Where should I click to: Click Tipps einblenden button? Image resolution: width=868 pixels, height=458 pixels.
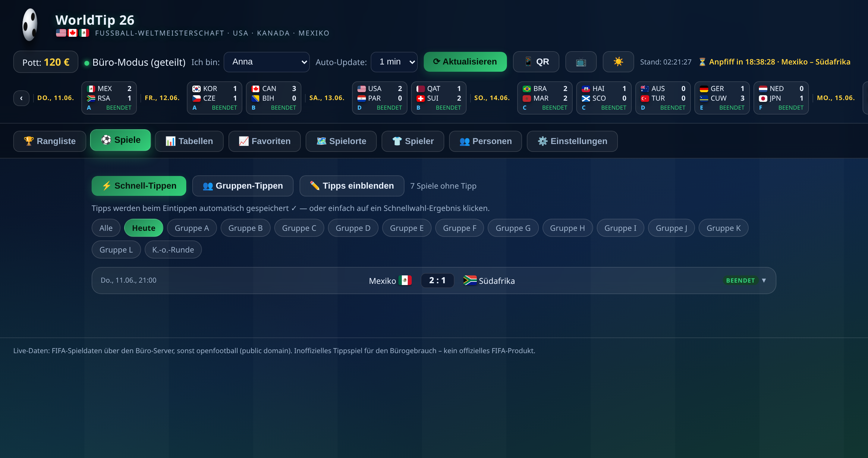[351, 186]
